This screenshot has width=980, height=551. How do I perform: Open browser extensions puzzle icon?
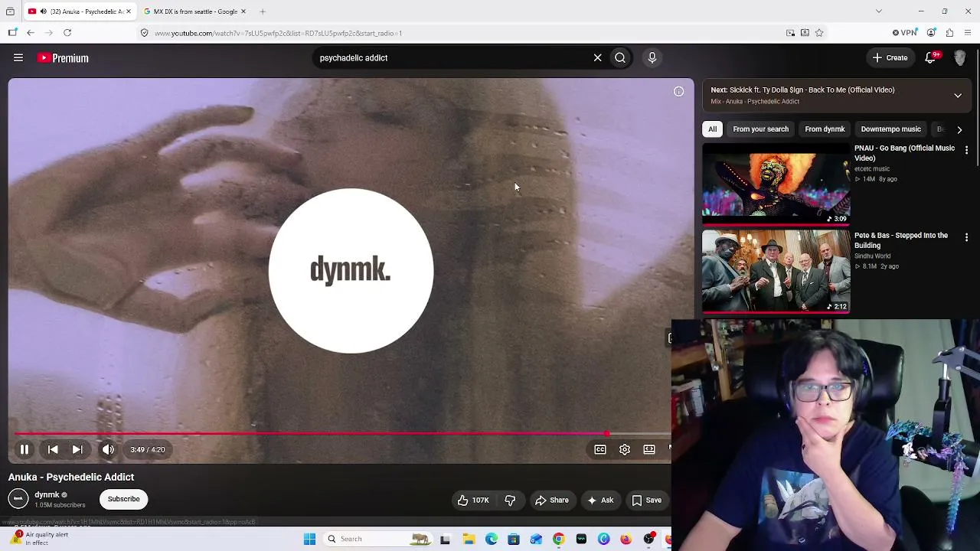(949, 33)
